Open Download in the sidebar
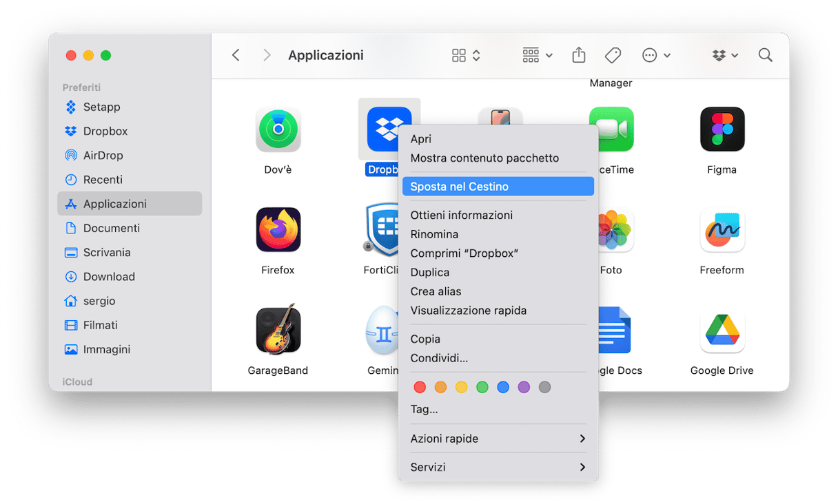The height and width of the screenshot is (504, 838). [x=109, y=277]
